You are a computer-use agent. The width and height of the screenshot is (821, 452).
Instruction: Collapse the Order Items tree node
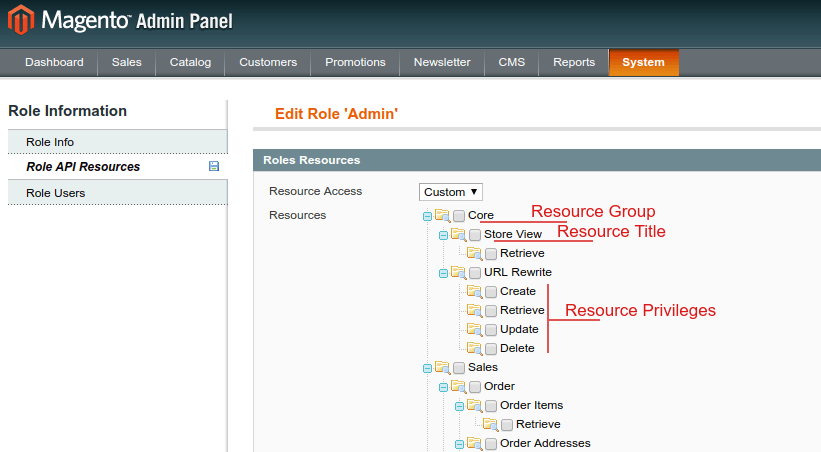point(459,406)
